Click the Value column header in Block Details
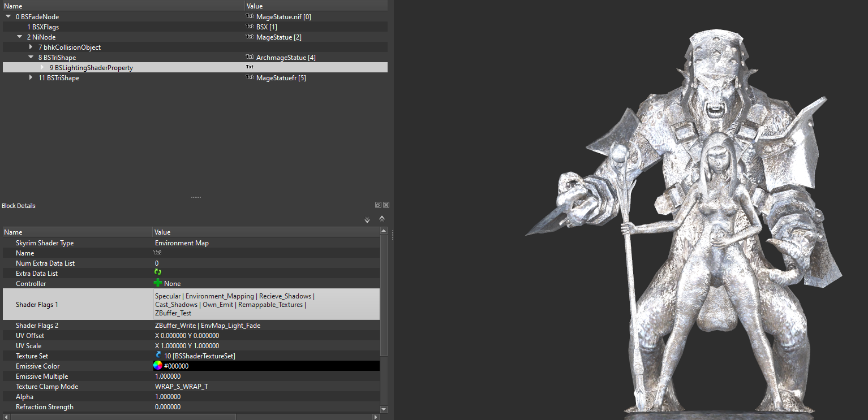Image resolution: width=868 pixels, height=420 pixels. click(267, 232)
